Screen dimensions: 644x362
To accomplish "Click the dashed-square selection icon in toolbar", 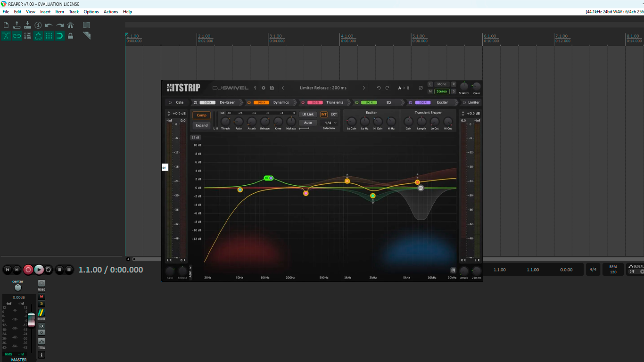I will pos(87,25).
